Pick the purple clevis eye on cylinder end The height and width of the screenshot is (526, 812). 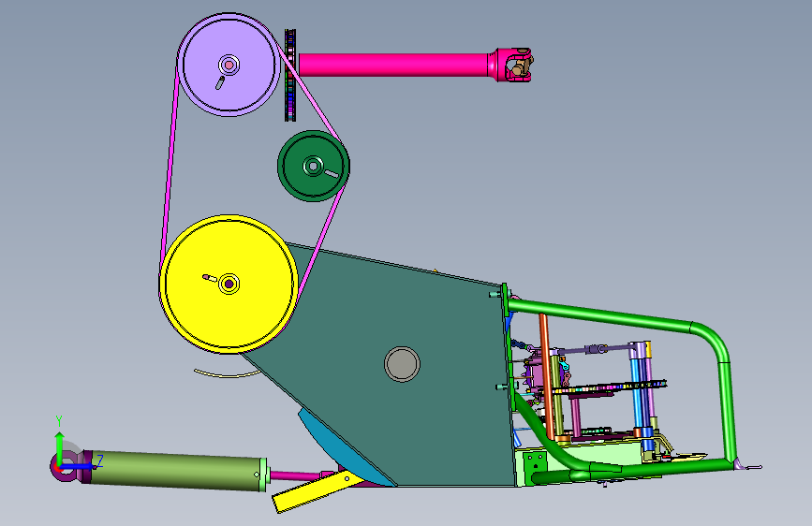[x=67, y=466]
